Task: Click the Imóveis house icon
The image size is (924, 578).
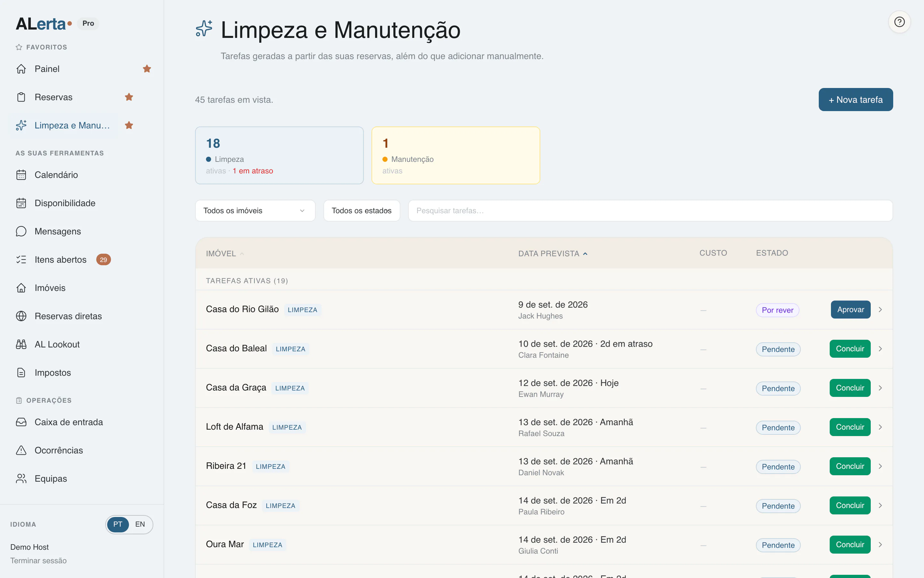Action: coord(21,288)
